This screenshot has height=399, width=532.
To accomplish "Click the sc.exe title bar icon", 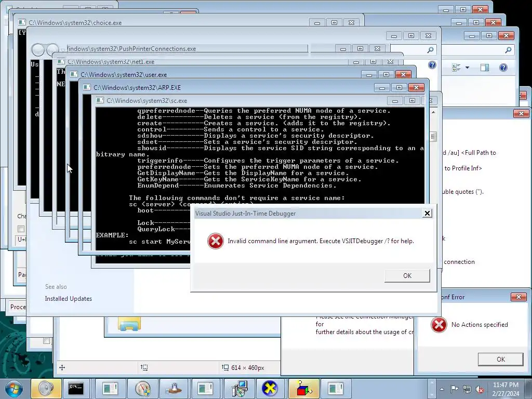I will click(100, 100).
